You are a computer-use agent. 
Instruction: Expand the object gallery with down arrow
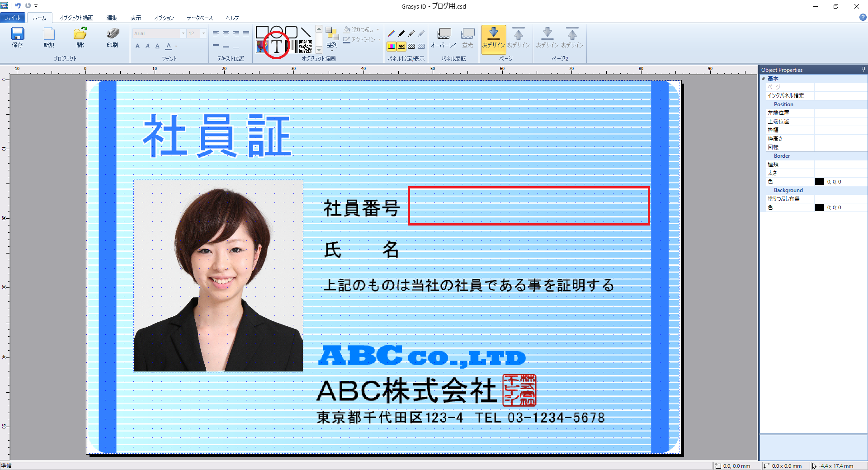pyautogui.click(x=319, y=50)
